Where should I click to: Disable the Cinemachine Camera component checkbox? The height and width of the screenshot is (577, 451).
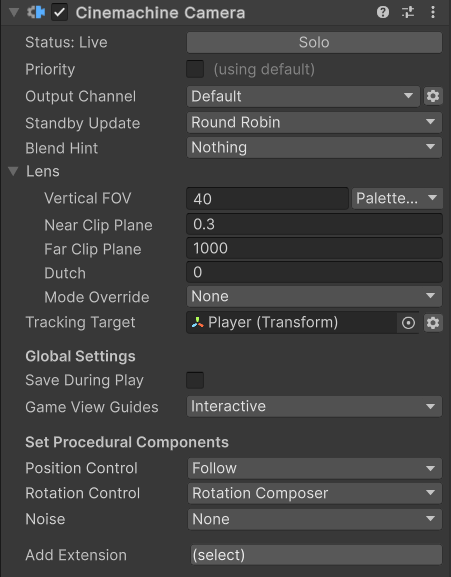point(59,13)
